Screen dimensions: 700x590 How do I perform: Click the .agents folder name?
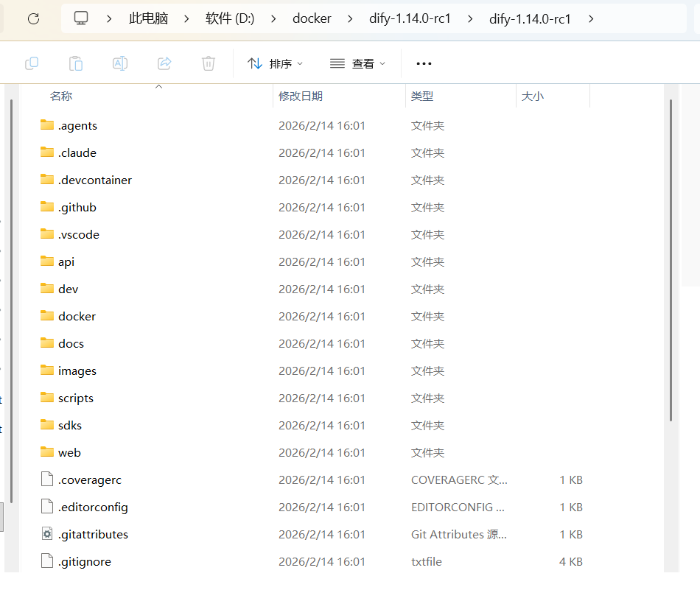click(77, 126)
